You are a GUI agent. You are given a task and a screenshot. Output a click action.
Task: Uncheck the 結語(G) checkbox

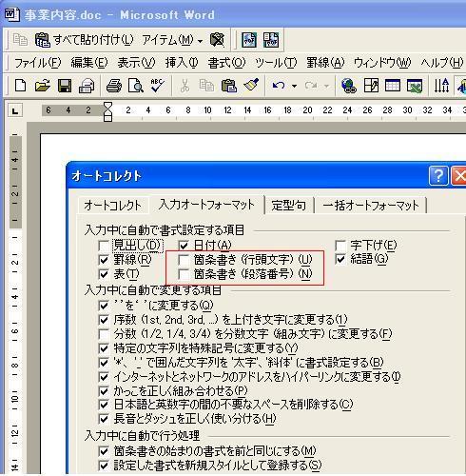[x=340, y=259]
